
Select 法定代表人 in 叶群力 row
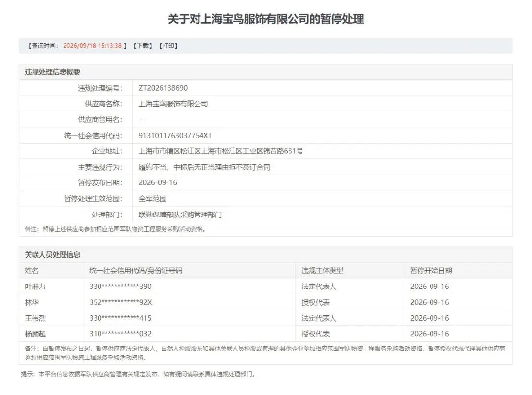click(319, 287)
